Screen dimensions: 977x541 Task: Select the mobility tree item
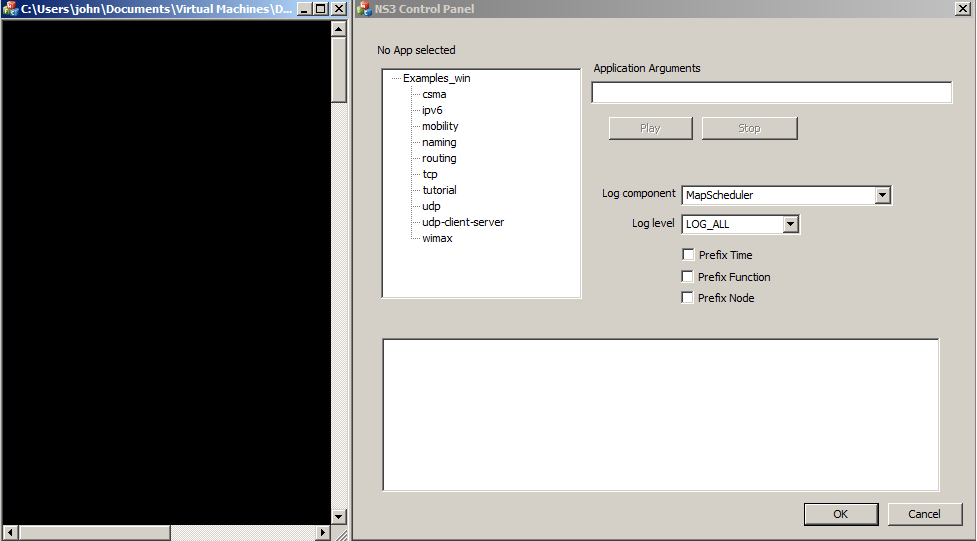click(440, 126)
